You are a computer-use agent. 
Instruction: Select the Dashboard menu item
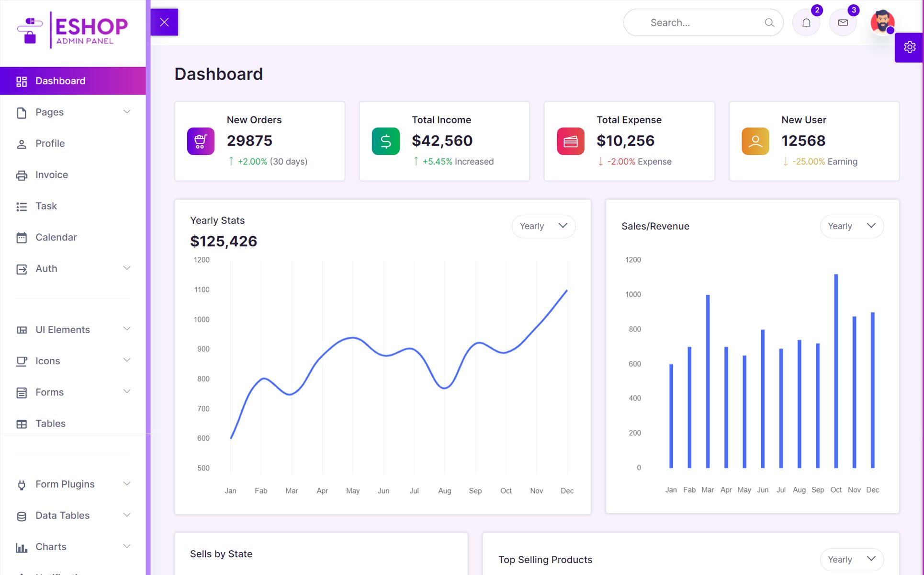(x=73, y=81)
